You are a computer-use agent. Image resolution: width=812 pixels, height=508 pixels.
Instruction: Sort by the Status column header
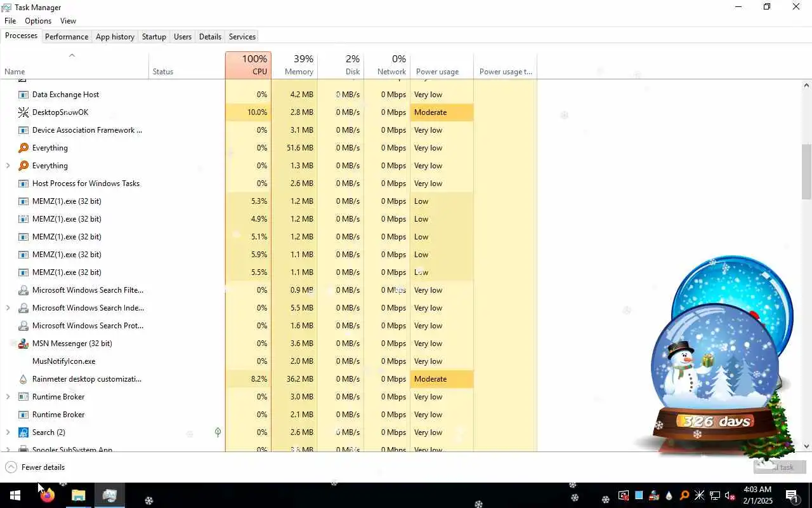(x=187, y=65)
